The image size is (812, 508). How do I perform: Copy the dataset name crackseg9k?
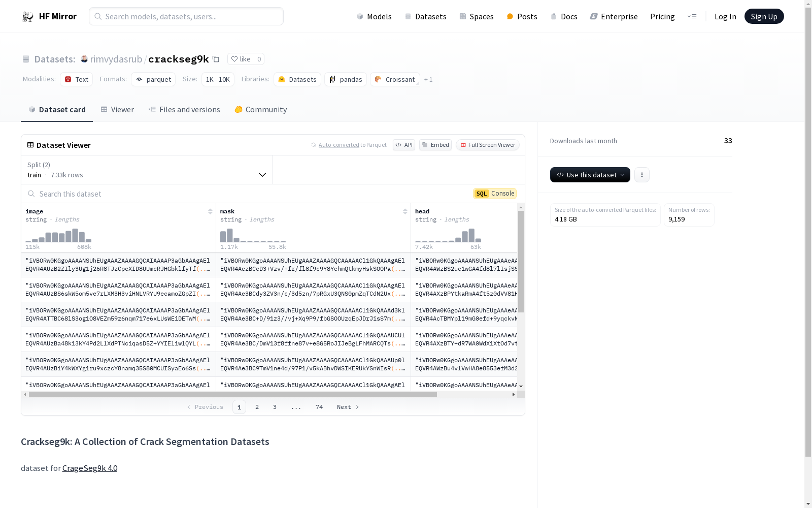(x=216, y=59)
